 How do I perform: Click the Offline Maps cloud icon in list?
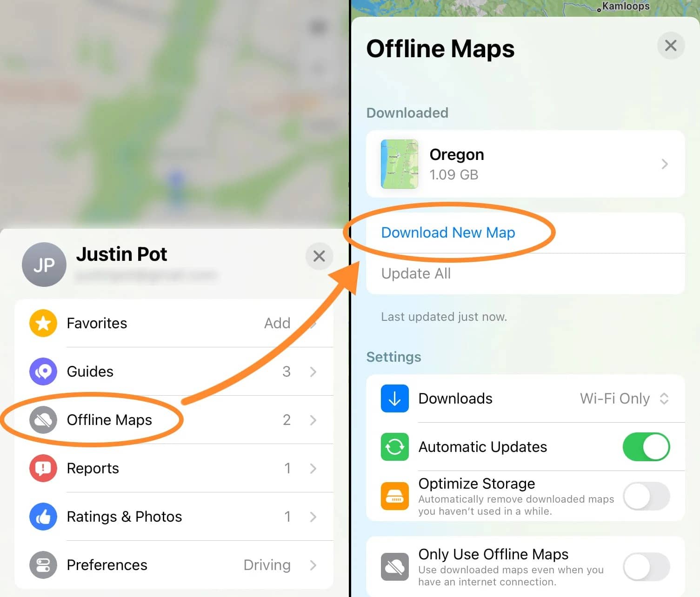click(43, 420)
